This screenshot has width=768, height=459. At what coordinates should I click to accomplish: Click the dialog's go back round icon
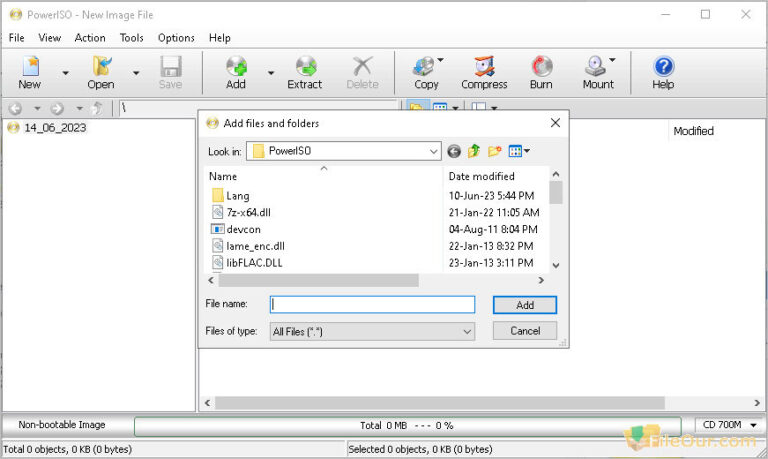(x=454, y=151)
